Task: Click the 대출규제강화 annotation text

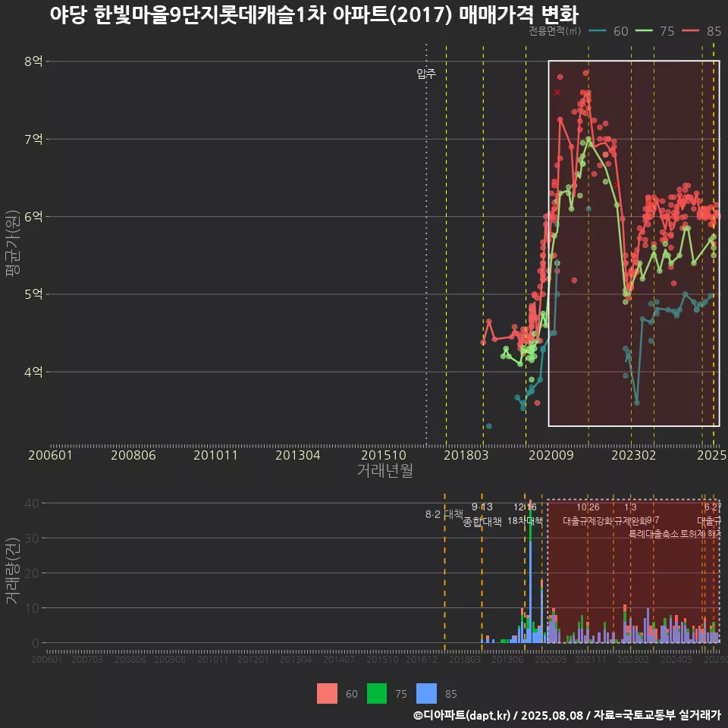Action: click(588, 521)
